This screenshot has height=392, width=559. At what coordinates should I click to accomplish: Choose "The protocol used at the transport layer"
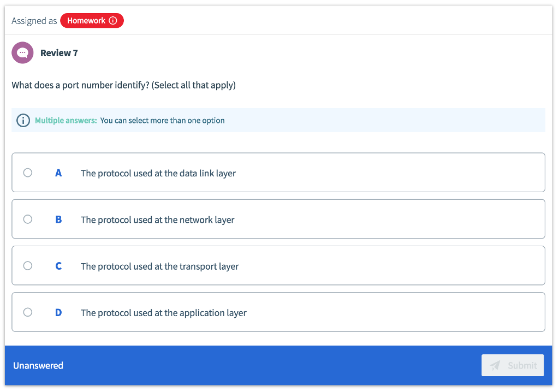pos(159,266)
